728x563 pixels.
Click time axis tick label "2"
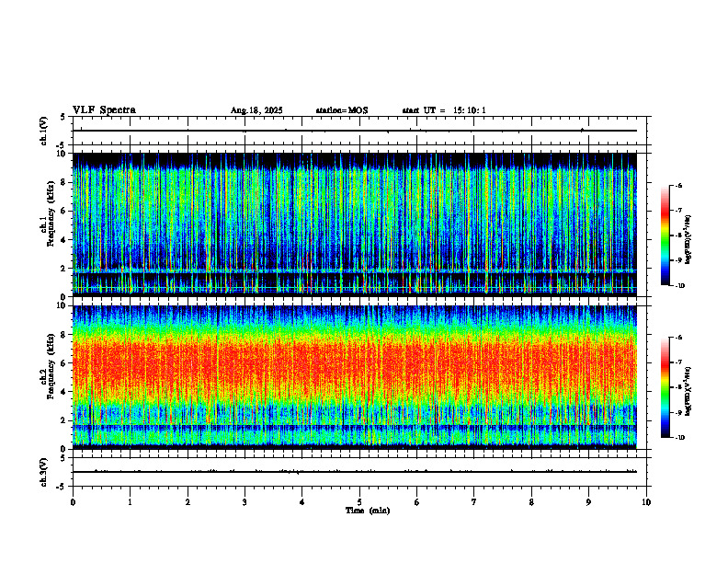click(188, 502)
